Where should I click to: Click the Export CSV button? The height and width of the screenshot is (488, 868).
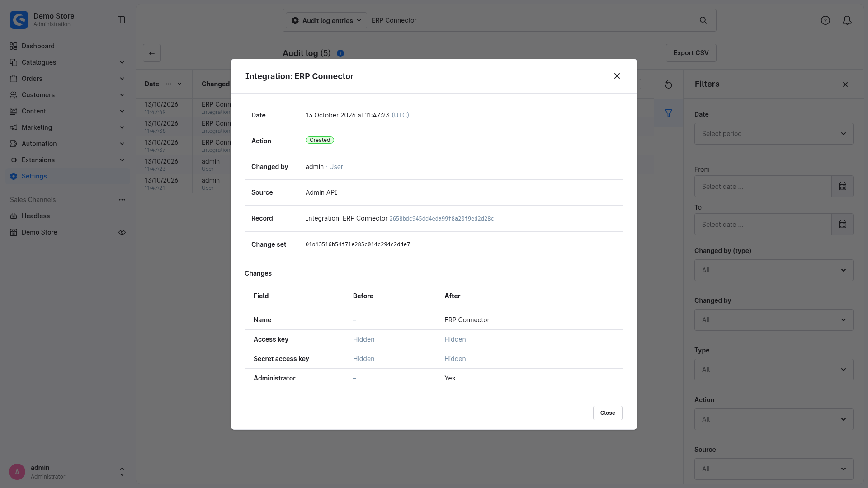pyautogui.click(x=691, y=53)
